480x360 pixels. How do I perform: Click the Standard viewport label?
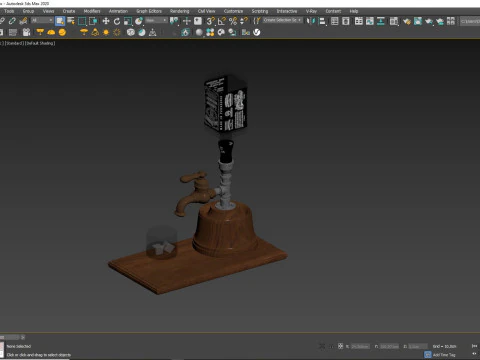tap(15, 43)
